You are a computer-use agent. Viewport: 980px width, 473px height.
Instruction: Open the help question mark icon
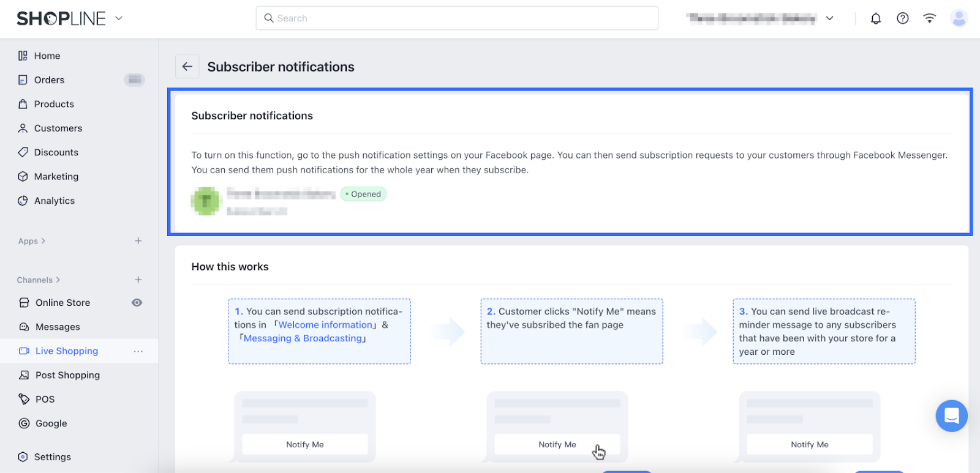903,18
